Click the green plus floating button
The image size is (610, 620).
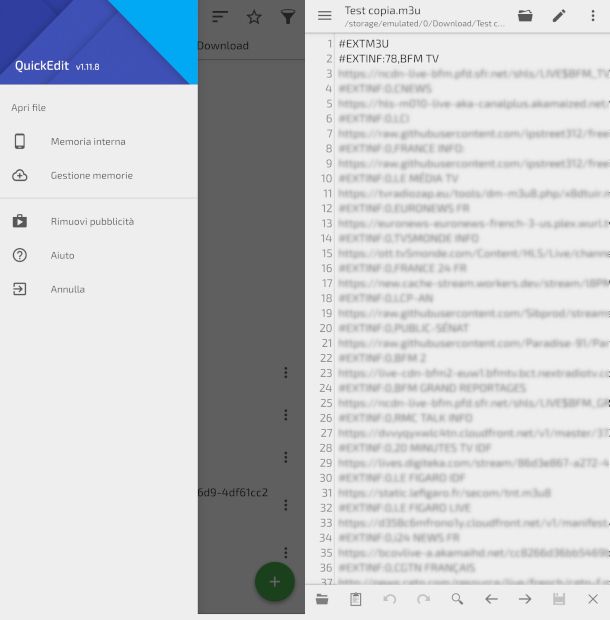tap(275, 582)
